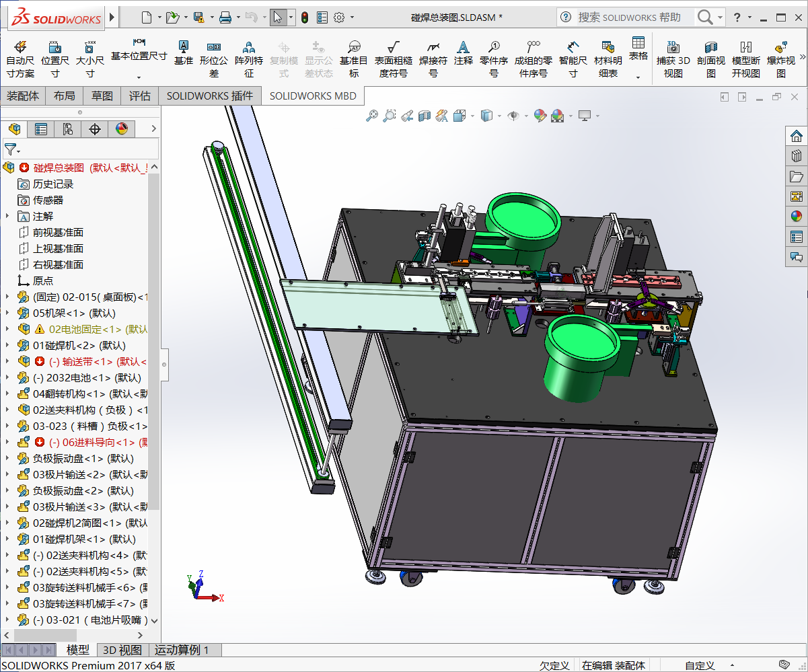The image size is (808, 672).
Task: Insert a Balloon with 零件序号 tool
Action: point(495,57)
